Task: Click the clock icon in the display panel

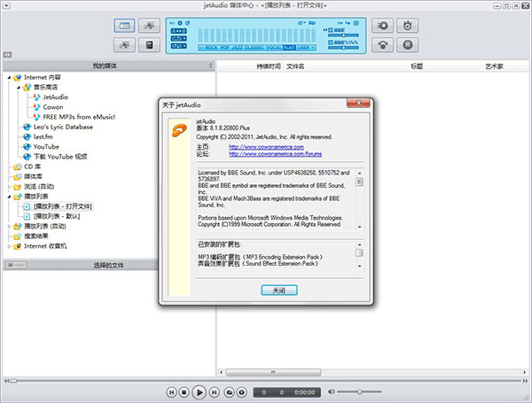Action: pos(180,23)
